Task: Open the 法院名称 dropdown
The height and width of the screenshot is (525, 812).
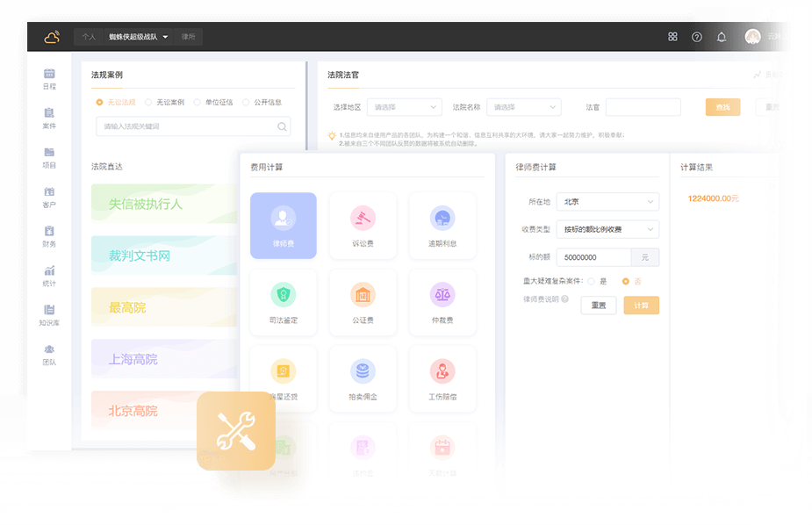Action: 523,107
